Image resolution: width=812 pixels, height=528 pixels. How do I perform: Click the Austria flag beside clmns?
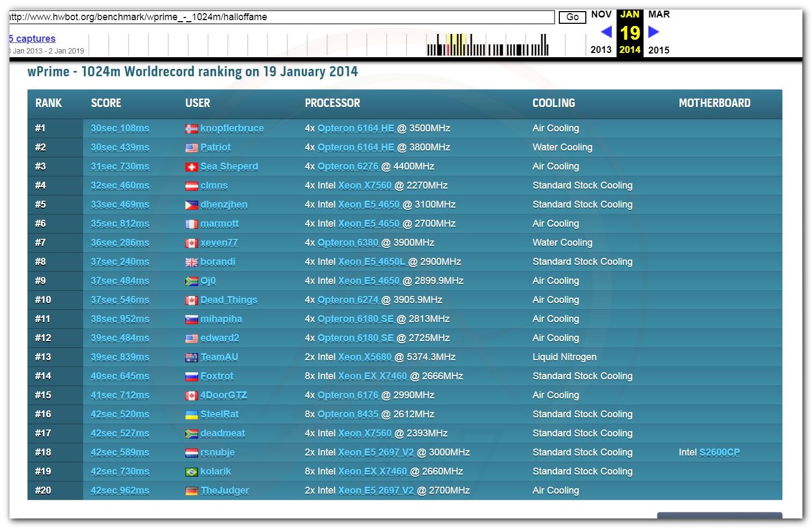[x=191, y=186]
